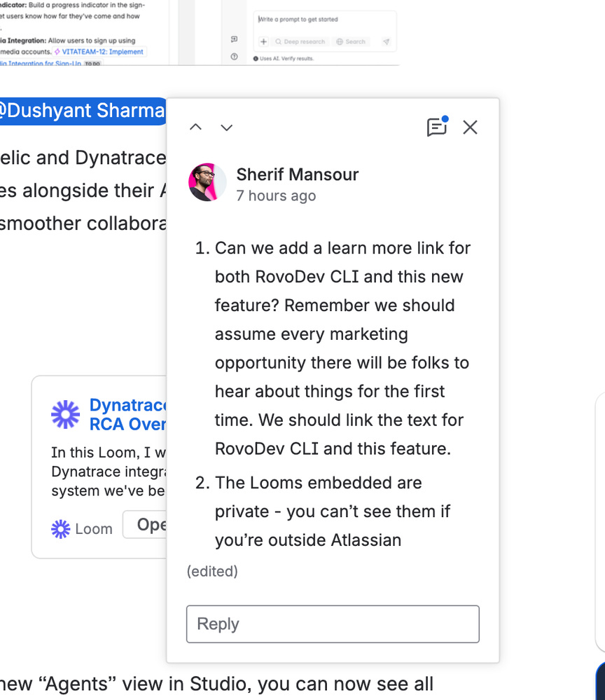Click the Sherif Mansour author name
605x700 pixels.
pos(298,174)
